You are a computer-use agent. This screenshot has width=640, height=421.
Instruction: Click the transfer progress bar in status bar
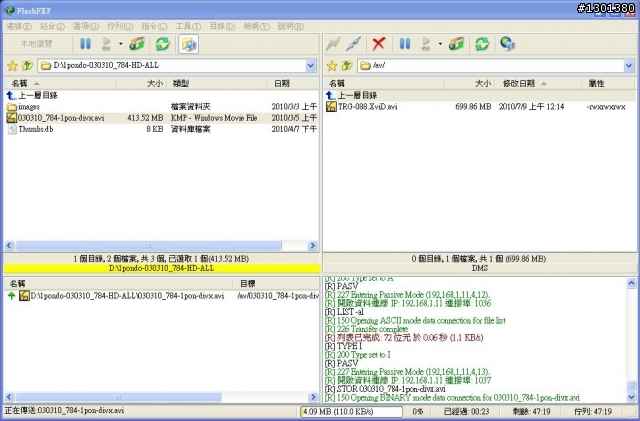point(351,412)
